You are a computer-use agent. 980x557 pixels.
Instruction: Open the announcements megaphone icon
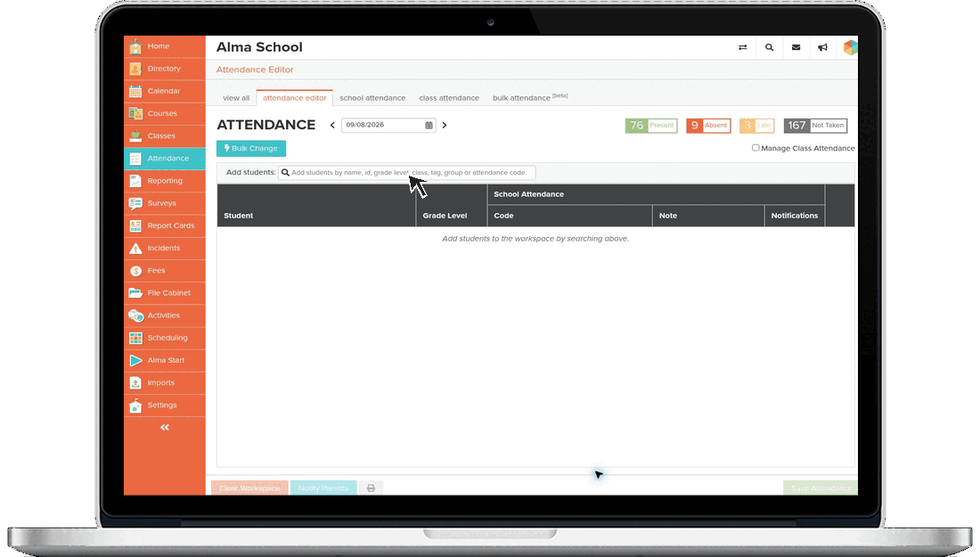click(x=822, y=47)
